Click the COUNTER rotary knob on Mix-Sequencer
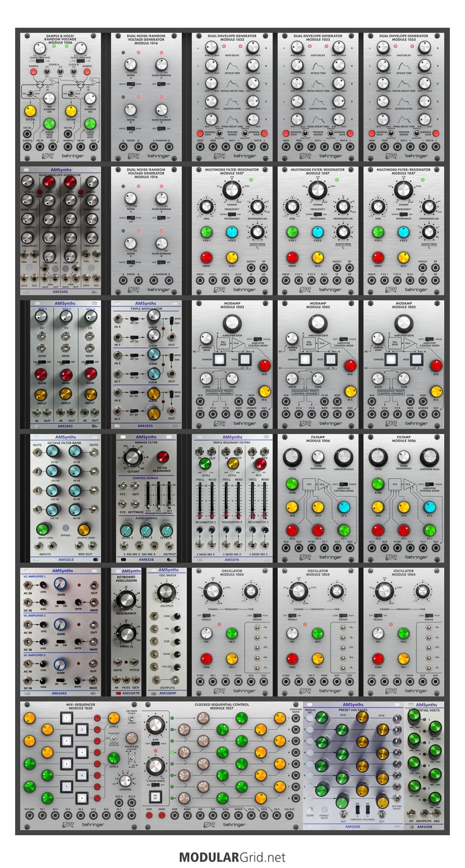 click(x=125, y=780)
